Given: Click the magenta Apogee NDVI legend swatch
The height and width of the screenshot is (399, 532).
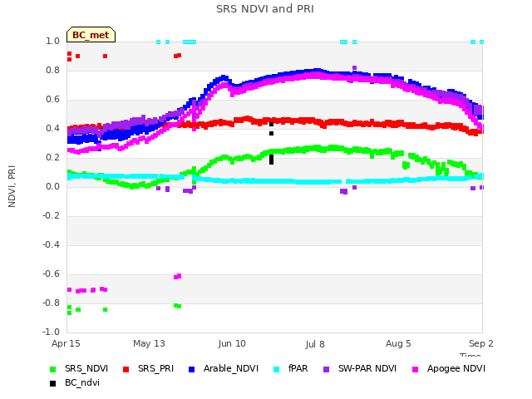Looking at the screenshot, I should [x=415, y=369].
